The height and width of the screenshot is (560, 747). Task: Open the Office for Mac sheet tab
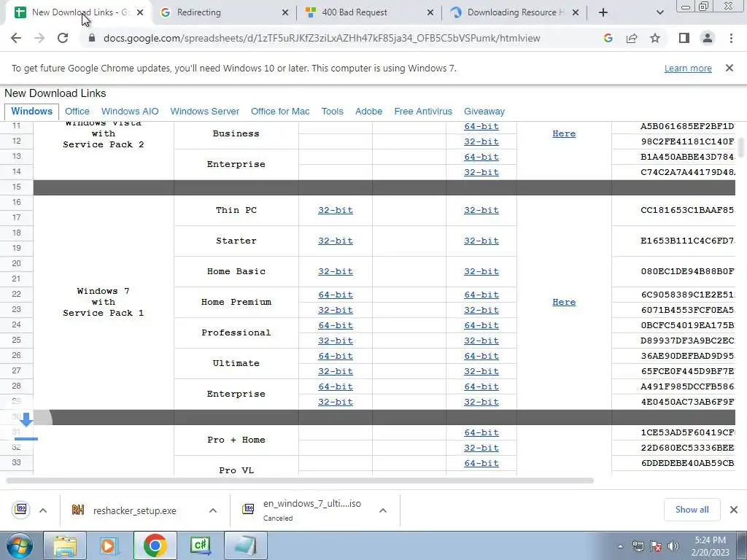coord(280,112)
